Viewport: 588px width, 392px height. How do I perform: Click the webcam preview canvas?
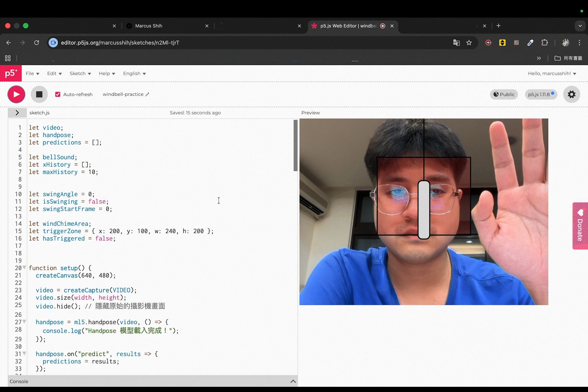click(424, 212)
